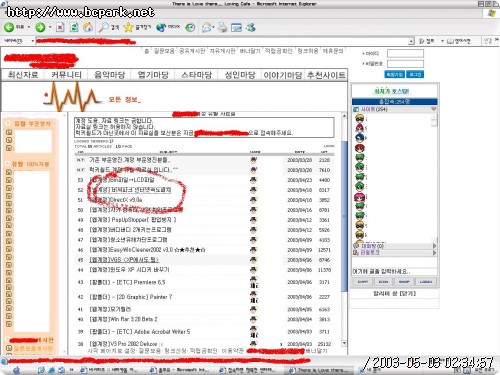Expand the 대화방 (0) section arrow
Viewport: 500px width, 375px height.
(x=434, y=246)
